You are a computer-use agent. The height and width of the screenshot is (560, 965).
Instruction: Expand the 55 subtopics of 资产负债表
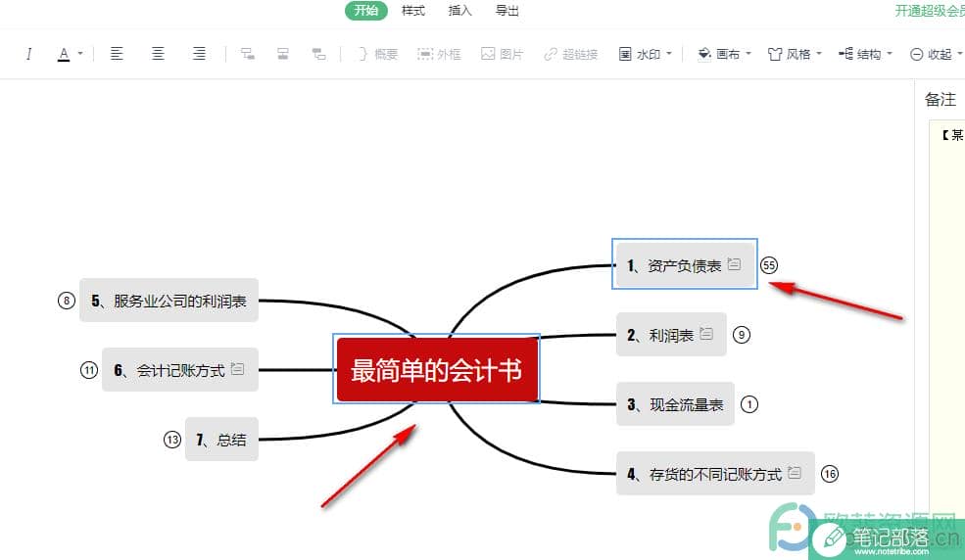[x=769, y=265]
